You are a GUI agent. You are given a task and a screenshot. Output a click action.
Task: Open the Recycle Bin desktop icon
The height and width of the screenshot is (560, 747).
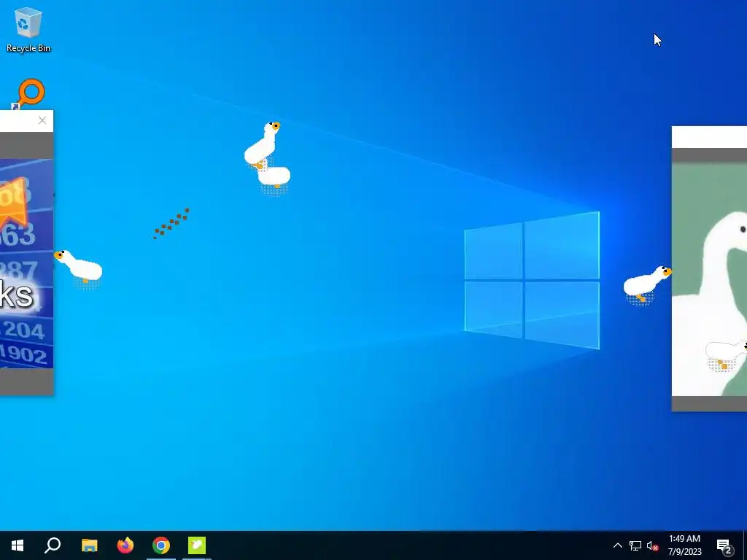tap(28, 29)
